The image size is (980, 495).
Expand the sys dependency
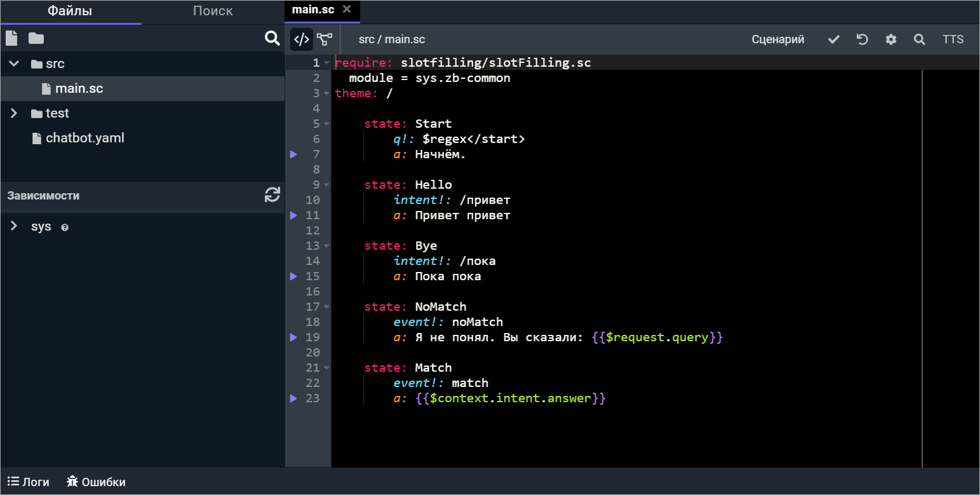point(13,226)
